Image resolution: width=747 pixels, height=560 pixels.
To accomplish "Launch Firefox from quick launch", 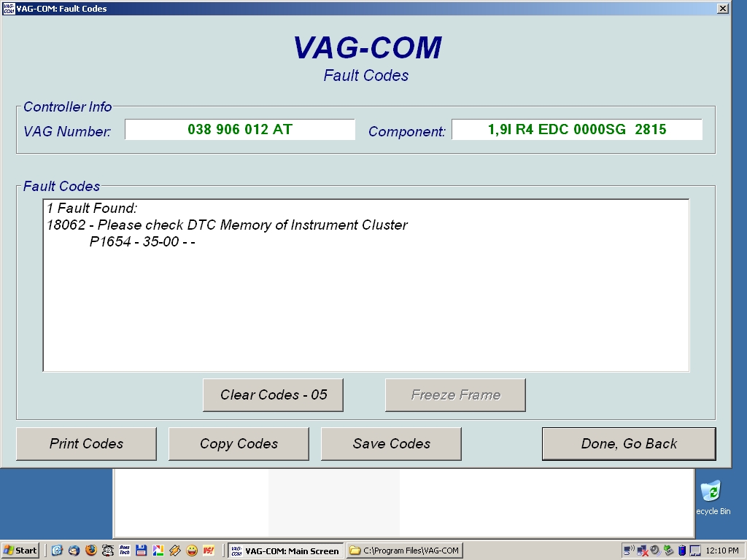I will [90, 551].
